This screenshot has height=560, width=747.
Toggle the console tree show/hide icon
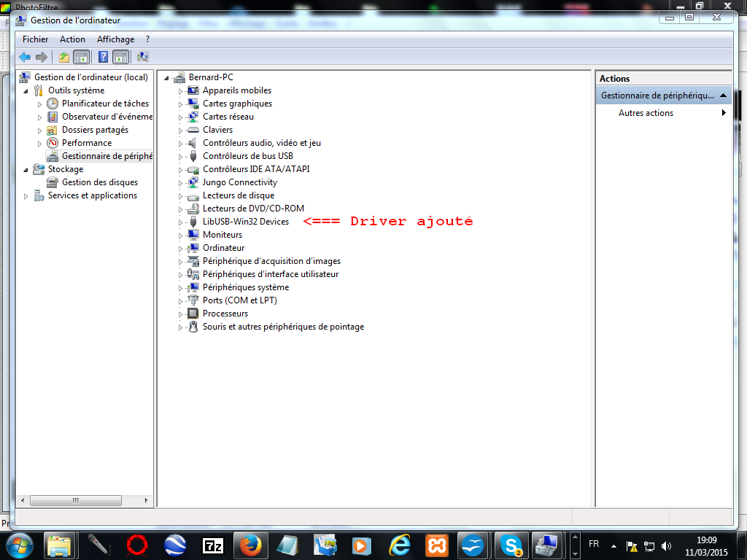[82, 57]
